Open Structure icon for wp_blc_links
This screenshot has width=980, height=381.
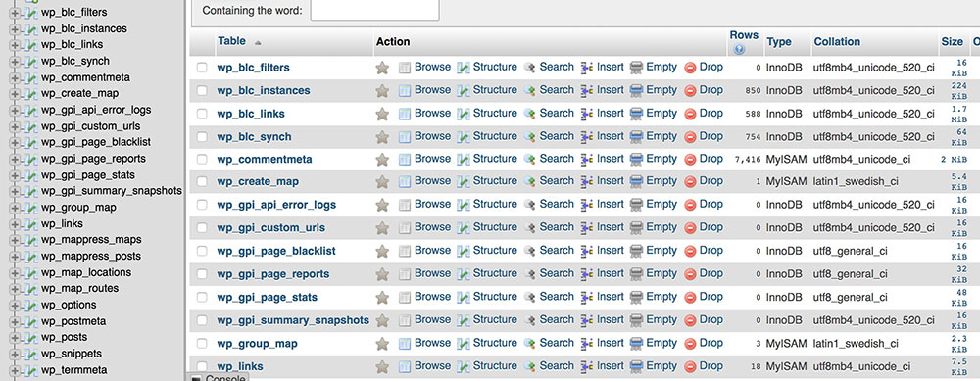coord(464,114)
